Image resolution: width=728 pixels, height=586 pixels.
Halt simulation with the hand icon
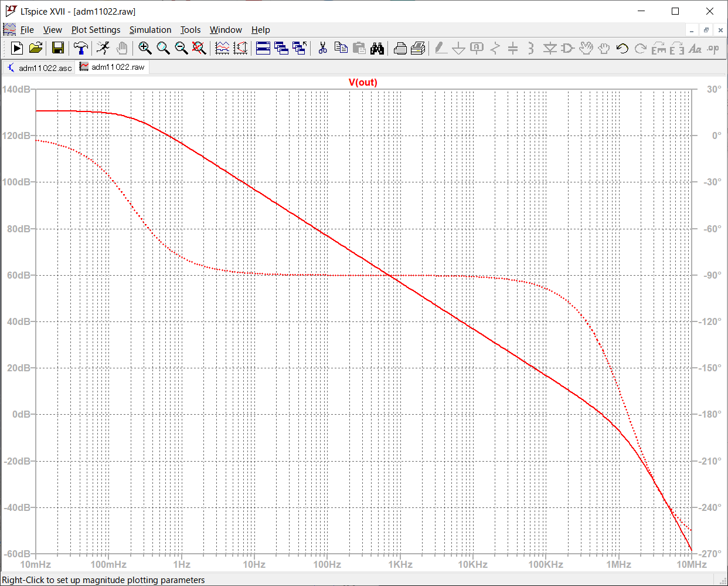coord(121,48)
